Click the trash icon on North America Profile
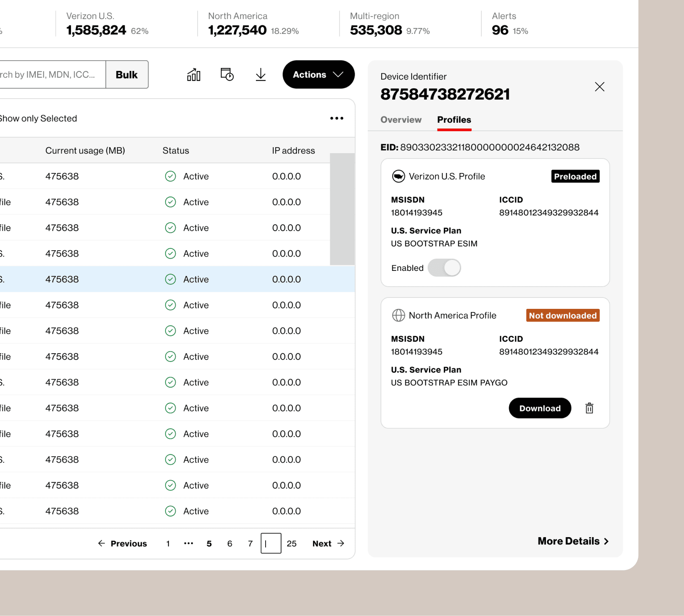The width and height of the screenshot is (684, 616). coord(589,408)
